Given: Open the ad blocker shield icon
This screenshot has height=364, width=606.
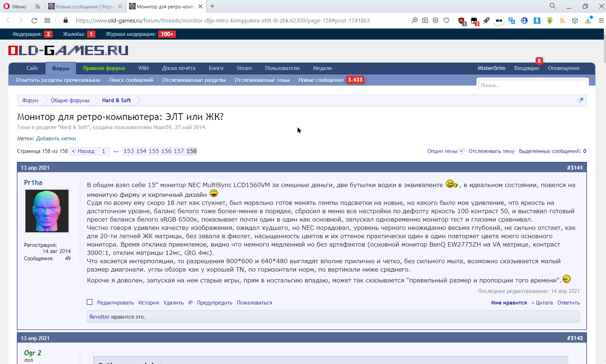Looking at the screenshot, I should [x=436, y=21].
